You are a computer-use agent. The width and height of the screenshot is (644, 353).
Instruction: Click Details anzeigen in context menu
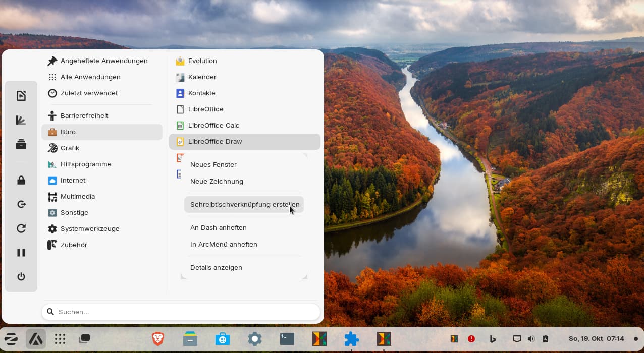point(216,267)
